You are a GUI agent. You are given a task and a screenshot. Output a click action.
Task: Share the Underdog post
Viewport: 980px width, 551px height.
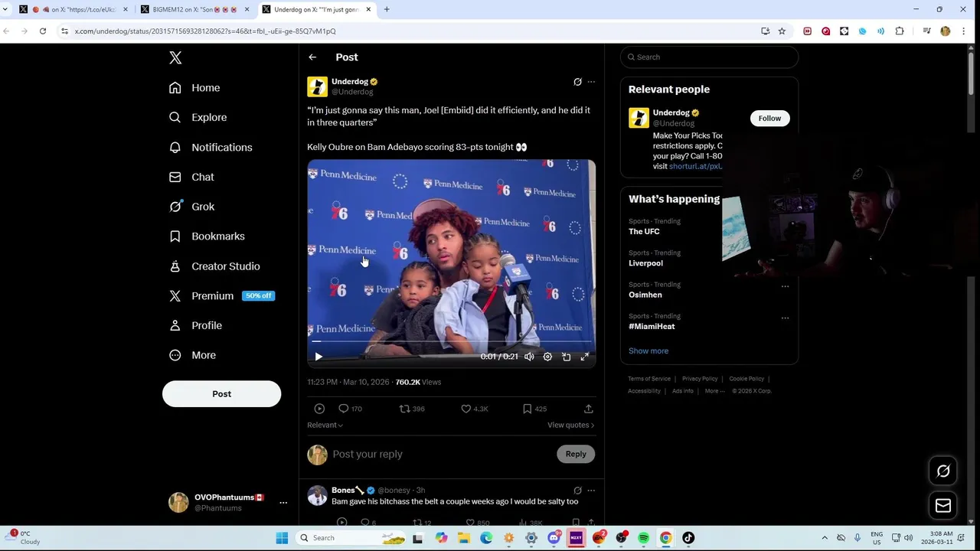pos(588,409)
